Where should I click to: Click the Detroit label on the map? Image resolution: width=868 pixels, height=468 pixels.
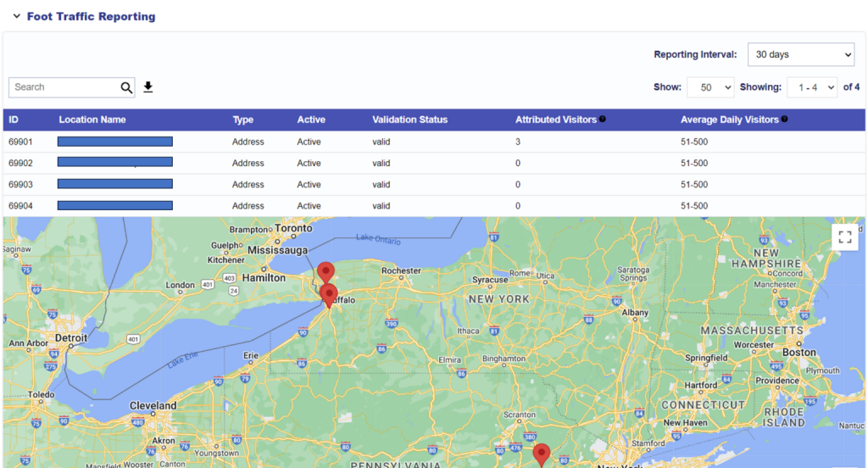pyautogui.click(x=71, y=337)
